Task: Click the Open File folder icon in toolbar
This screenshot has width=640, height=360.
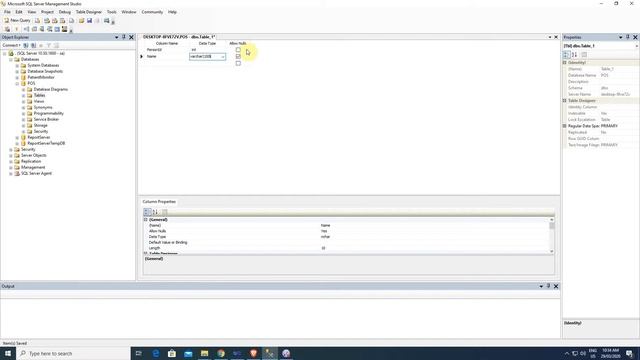Action: pos(82,20)
